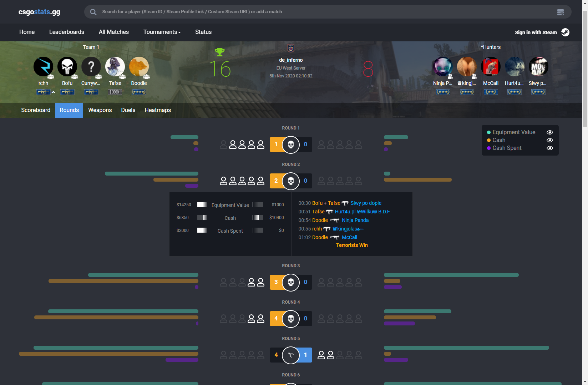Open the Heatmaps tab

[158, 110]
